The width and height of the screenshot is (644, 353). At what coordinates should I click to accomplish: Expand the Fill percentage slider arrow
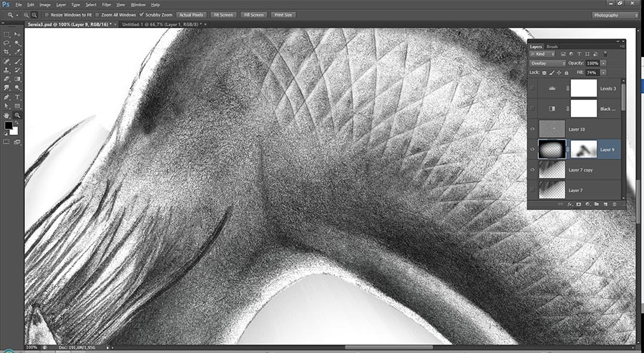pos(603,73)
